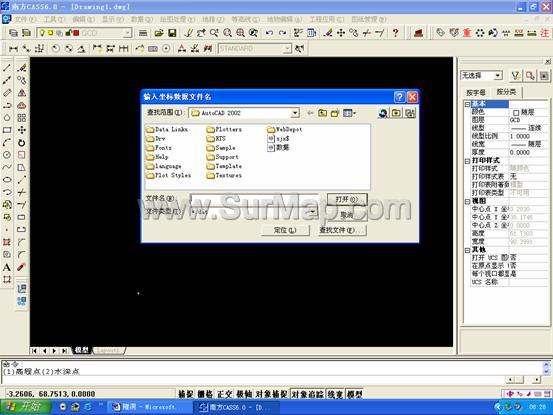This screenshot has width=553, height=415.
Task: Select the Spline curve tool
Action: coord(7,167)
